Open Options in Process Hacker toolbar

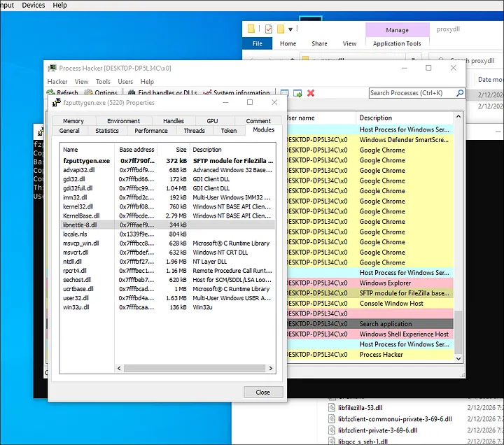101,92
